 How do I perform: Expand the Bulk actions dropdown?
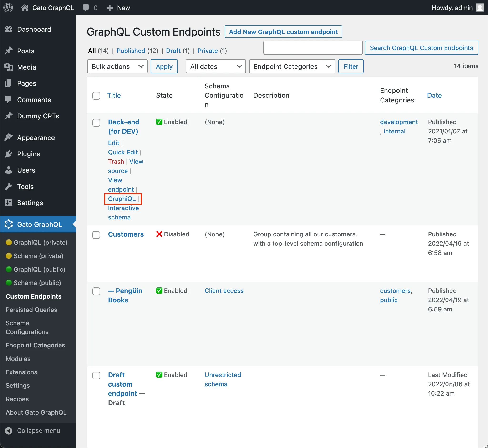pos(117,66)
